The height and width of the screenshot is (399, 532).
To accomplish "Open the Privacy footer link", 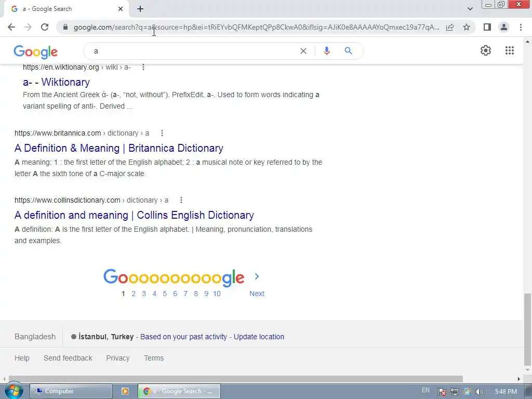I will (x=118, y=358).
